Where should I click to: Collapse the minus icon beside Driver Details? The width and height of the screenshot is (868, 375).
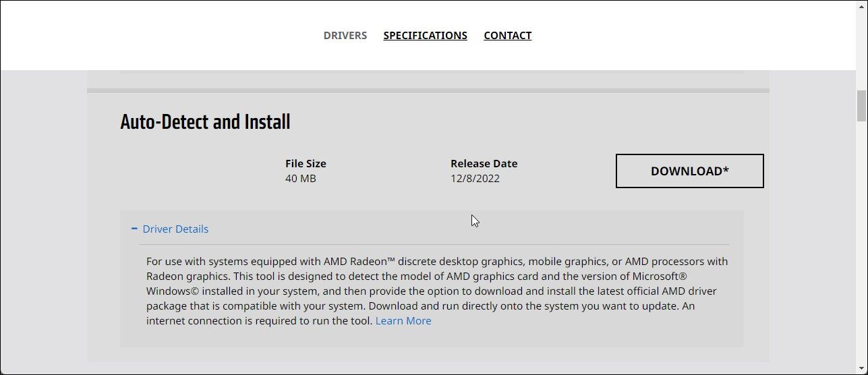[135, 229]
